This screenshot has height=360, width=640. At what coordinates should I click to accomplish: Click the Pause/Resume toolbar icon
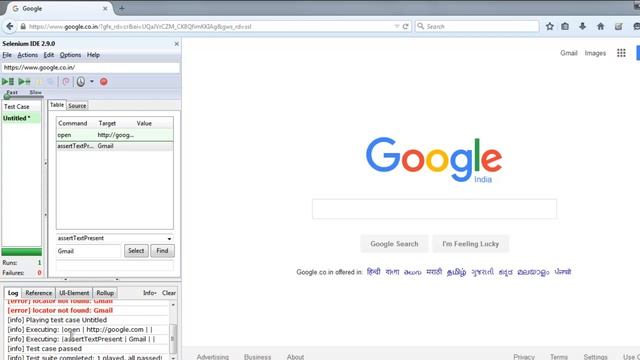pyautogui.click(x=40, y=82)
